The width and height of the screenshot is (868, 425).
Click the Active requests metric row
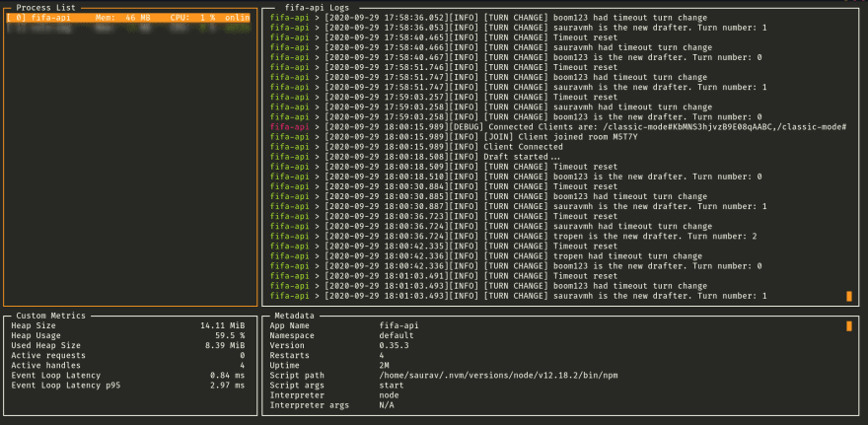coord(128,356)
